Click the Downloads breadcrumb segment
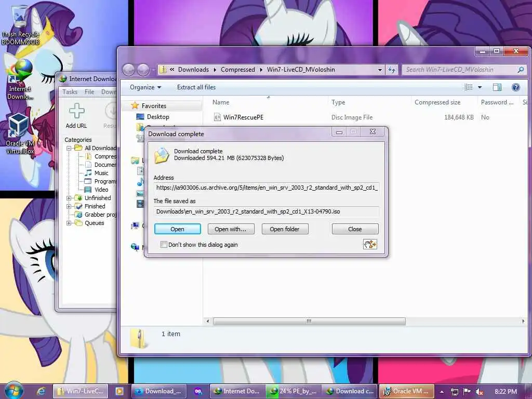The image size is (532, 399). [x=193, y=70]
